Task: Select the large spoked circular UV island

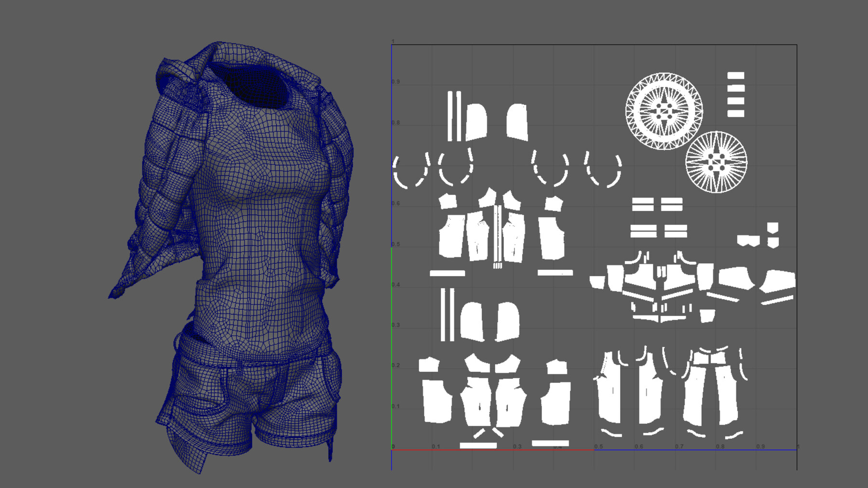Action: [665, 110]
